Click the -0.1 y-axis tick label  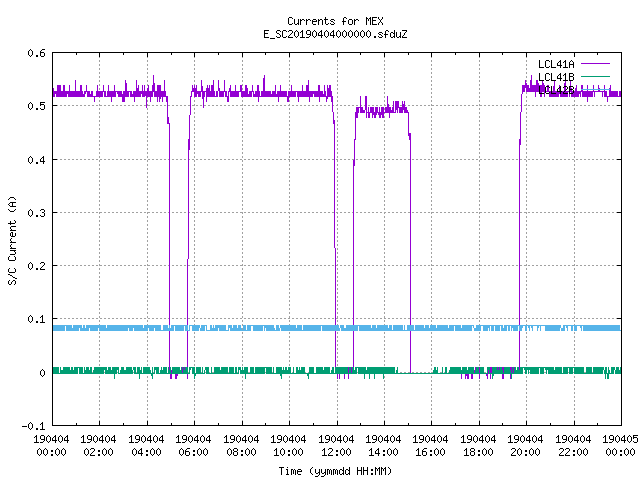(x=33, y=426)
